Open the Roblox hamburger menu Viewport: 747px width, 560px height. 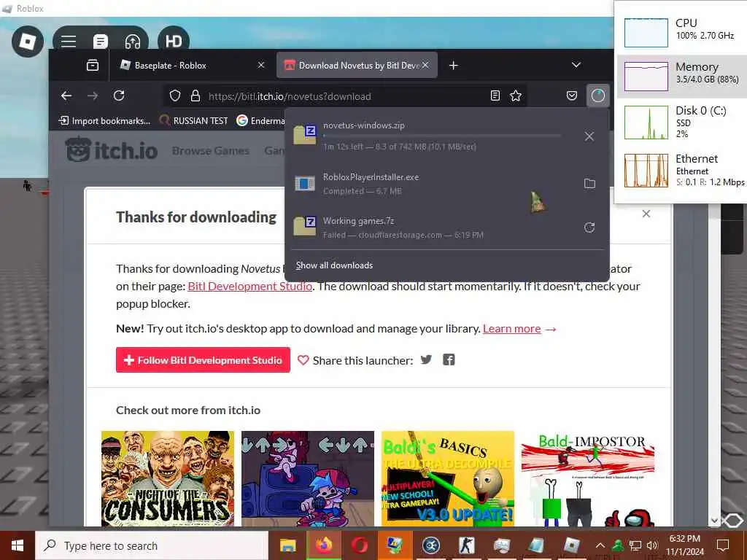tap(69, 42)
